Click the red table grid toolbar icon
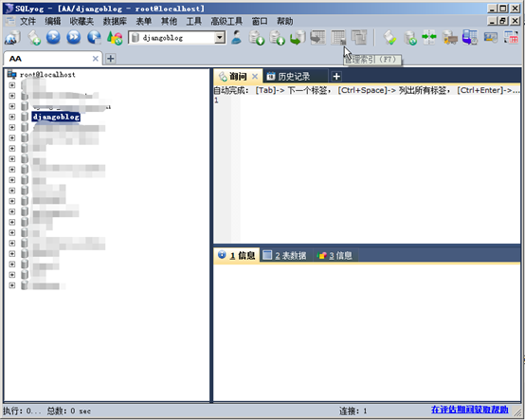The height and width of the screenshot is (420, 525). (511, 38)
